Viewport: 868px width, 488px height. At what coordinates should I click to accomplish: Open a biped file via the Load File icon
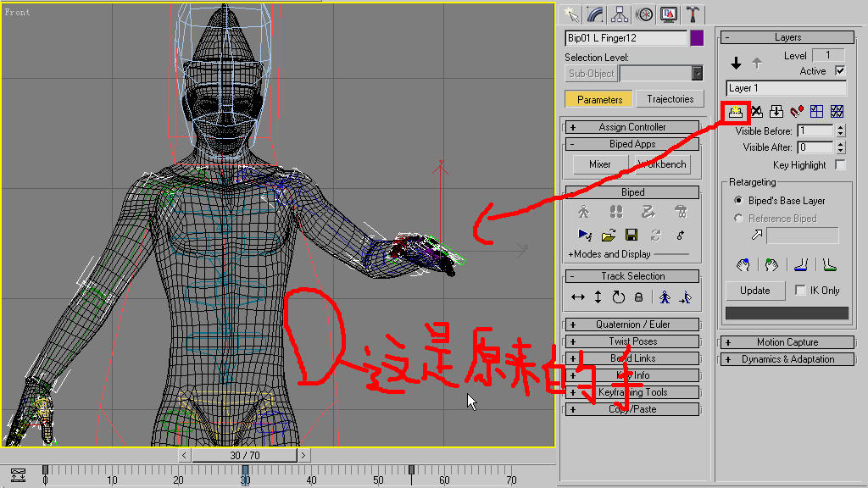pos(609,235)
